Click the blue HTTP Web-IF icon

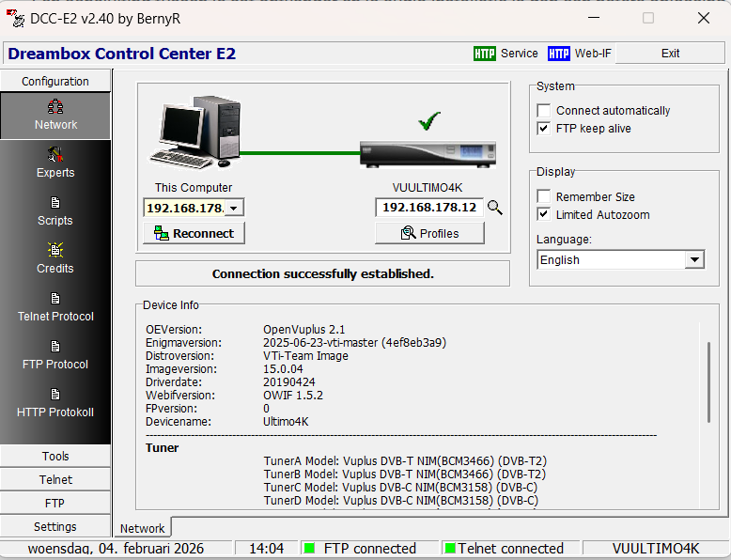(x=558, y=54)
